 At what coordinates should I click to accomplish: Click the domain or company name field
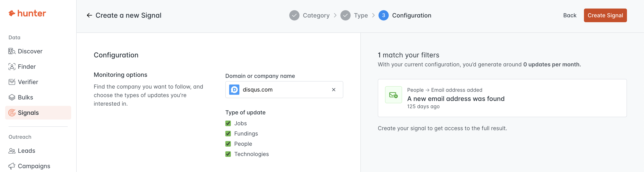coord(284,90)
